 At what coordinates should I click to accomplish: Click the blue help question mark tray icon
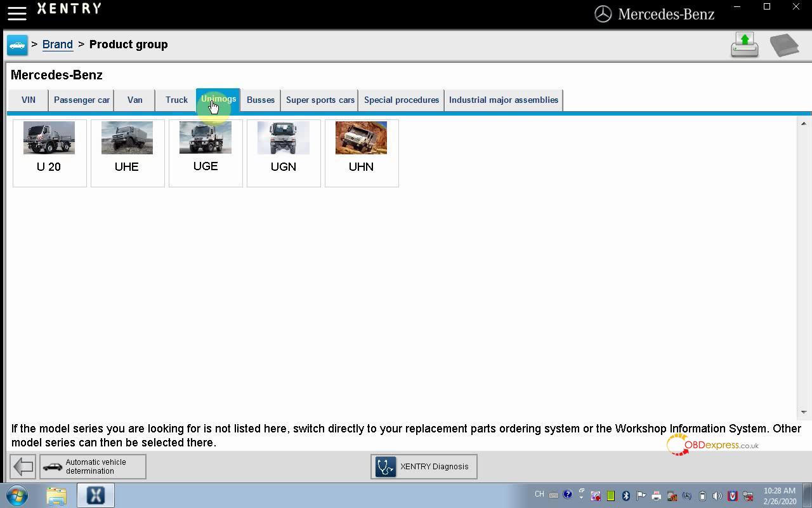[x=568, y=494]
